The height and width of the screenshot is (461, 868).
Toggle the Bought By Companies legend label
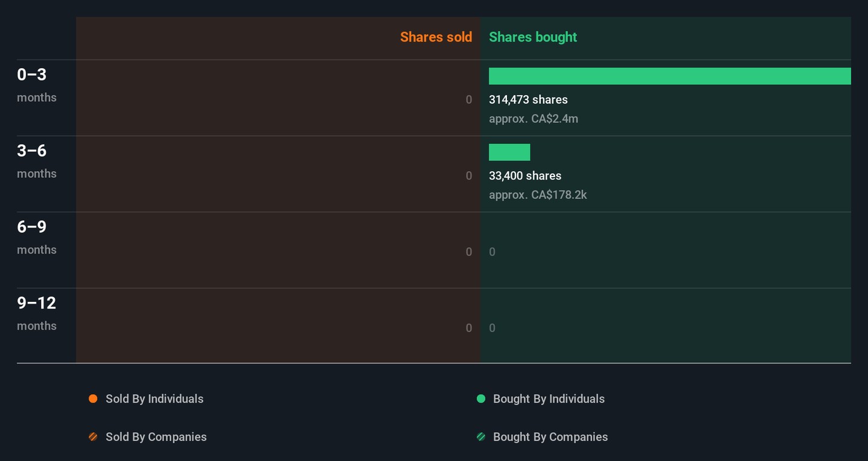tap(550, 437)
